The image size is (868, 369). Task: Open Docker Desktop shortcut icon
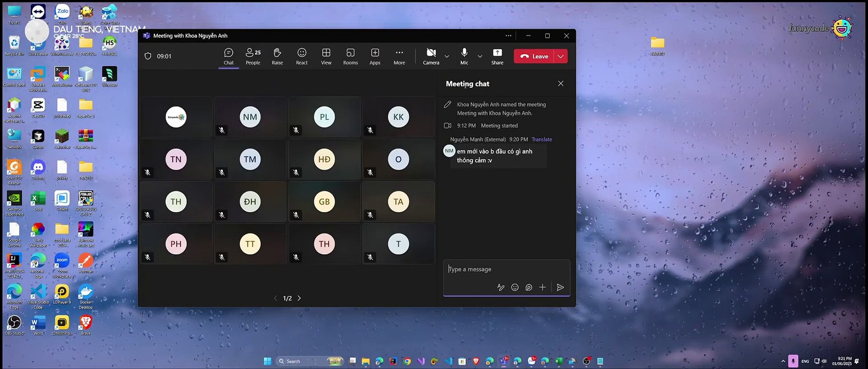click(86, 297)
